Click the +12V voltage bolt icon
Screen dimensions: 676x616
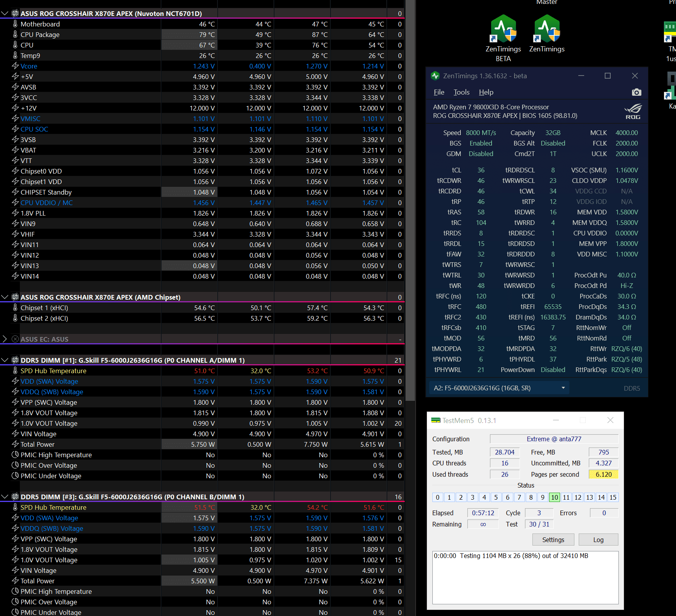click(15, 108)
